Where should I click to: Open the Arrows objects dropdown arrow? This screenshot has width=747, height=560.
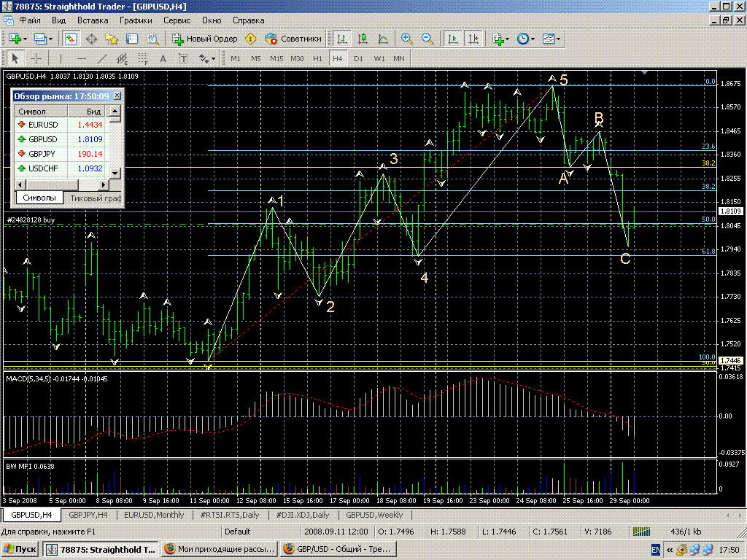(214, 59)
